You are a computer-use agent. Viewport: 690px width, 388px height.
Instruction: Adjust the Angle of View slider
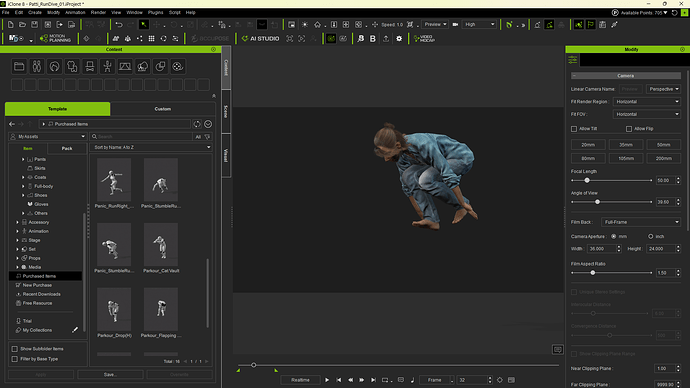tap(597, 202)
